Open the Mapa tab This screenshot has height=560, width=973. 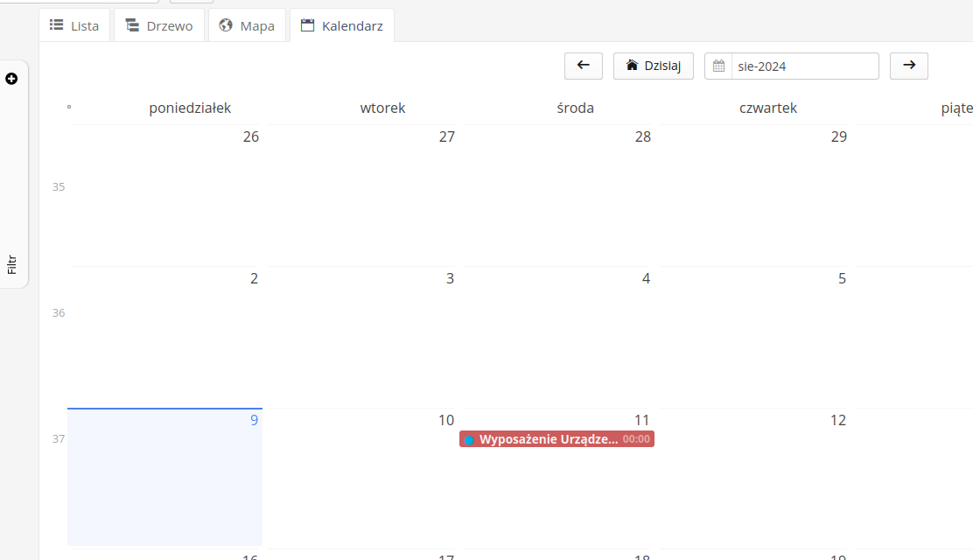click(x=247, y=26)
